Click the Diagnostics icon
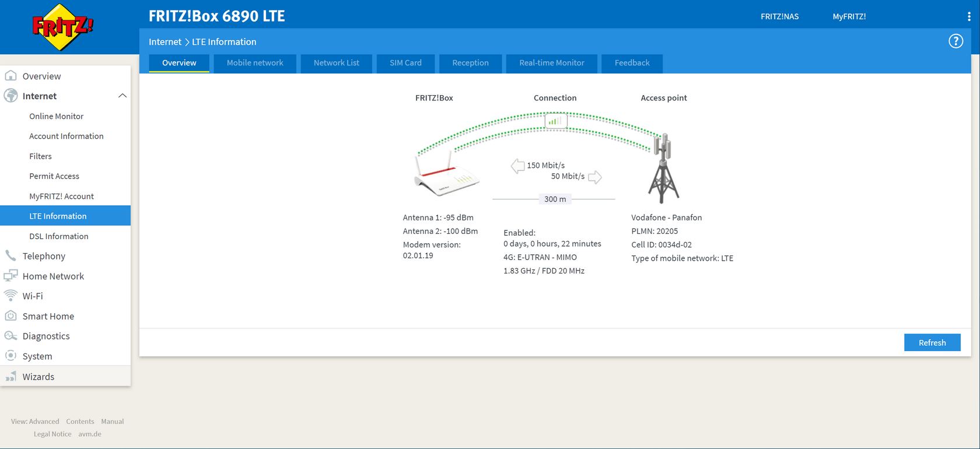The width and height of the screenshot is (980, 449). pos(10,336)
